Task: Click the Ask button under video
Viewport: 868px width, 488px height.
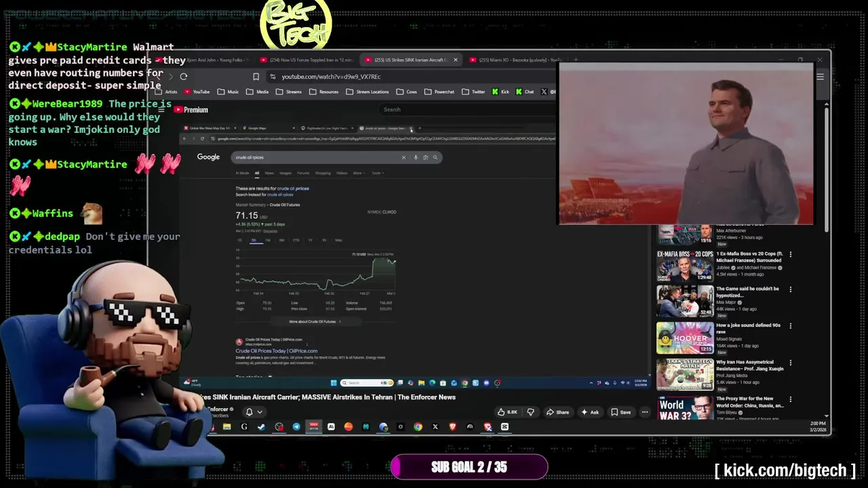Action: [590, 412]
